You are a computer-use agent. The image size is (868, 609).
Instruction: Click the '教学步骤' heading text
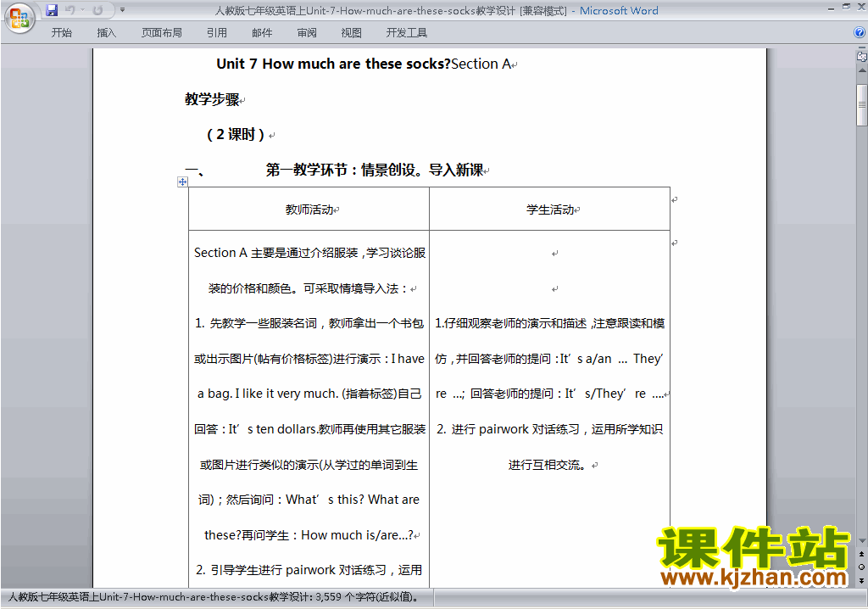[212, 99]
